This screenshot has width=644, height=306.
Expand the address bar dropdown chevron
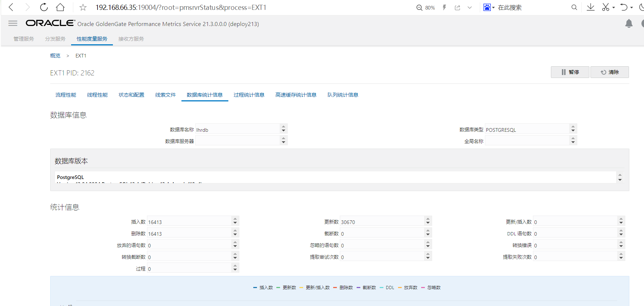tap(470, 7)
